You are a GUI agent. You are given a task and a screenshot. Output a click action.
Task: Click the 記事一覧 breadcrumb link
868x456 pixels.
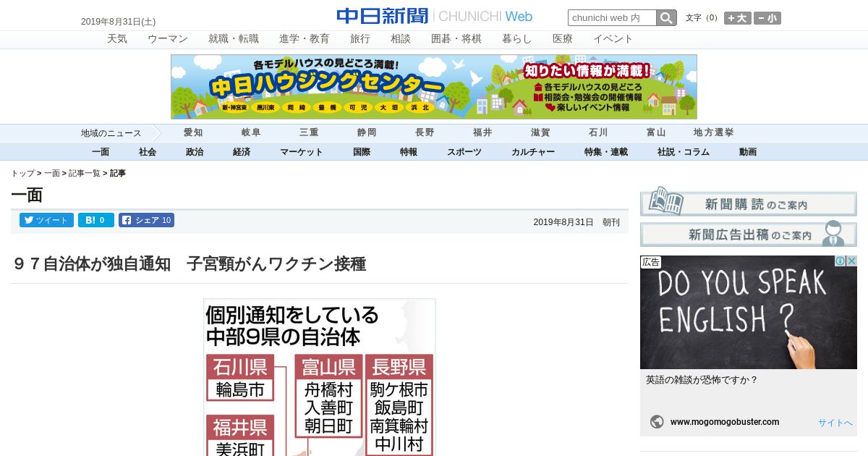[x=85, y=174]
